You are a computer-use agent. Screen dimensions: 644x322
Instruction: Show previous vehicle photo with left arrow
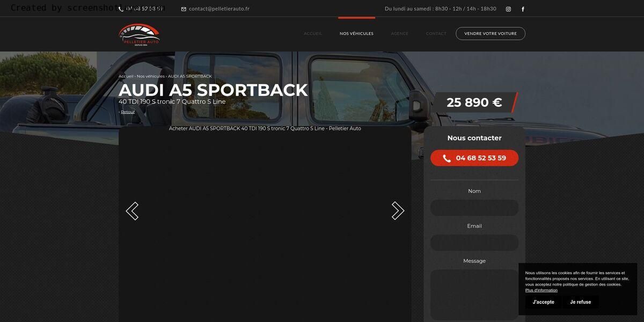pyautogui.click(x=132, y=211)
